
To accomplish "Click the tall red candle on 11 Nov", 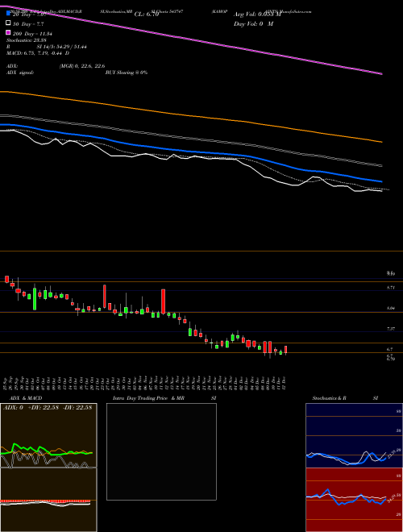I will pyautogui.click(x=163, y=301).
